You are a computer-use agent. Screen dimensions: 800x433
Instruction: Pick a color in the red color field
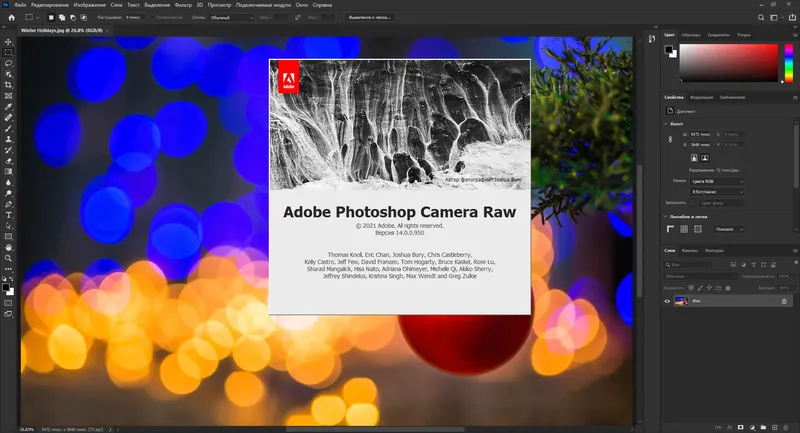click(x=729, y=63)
